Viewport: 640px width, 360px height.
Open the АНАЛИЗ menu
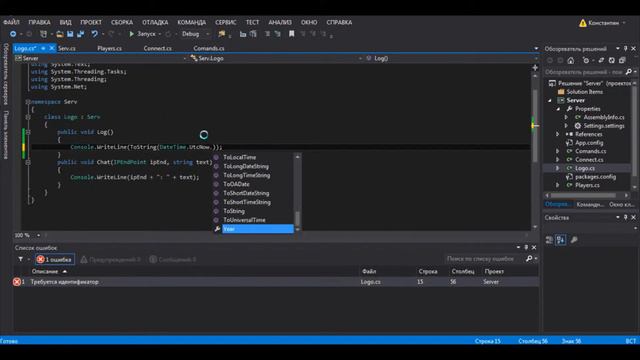(x=280, y=22)
